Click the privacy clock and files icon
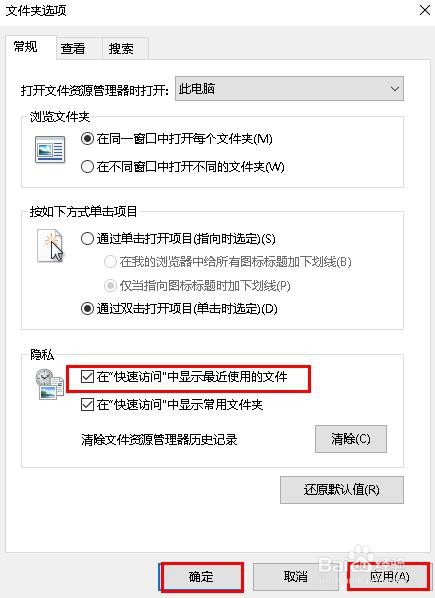The height and width of the screenshot is (598, 435). coord(50,384)
